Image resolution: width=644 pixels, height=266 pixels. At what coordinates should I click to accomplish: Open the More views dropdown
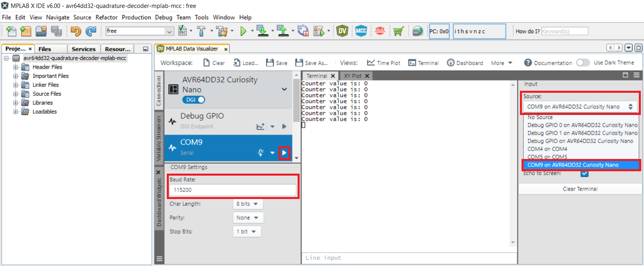pos(502,63)
